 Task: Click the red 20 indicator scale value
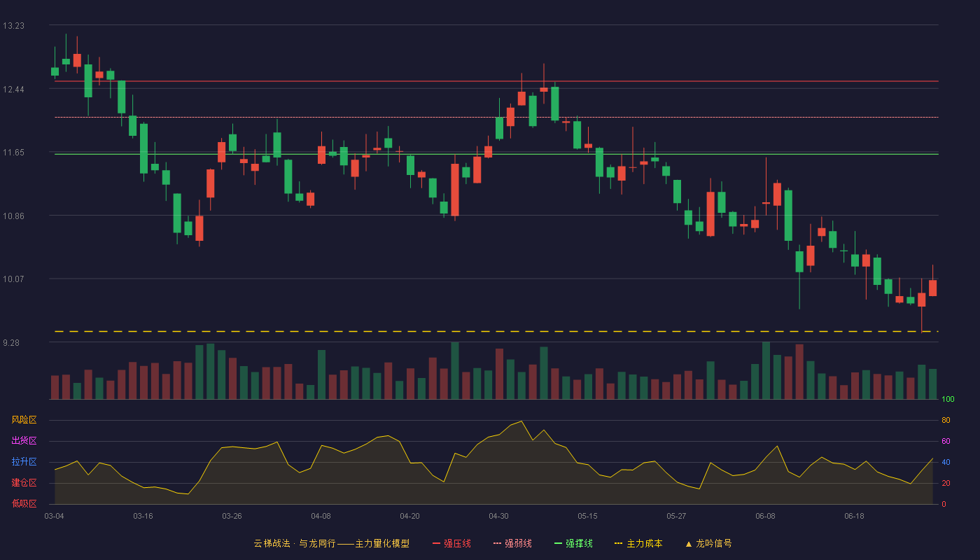coord(946,483)
